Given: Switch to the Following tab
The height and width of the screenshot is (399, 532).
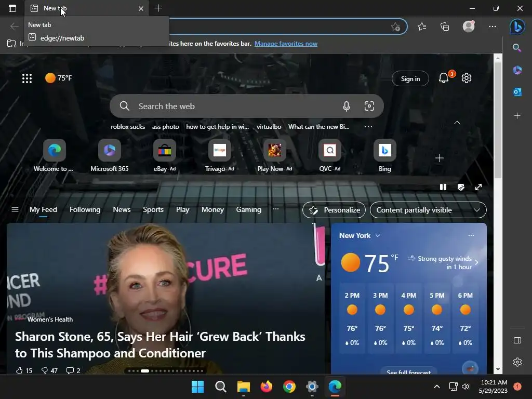Looking at the screenshot, I should (x=85, y=210).
